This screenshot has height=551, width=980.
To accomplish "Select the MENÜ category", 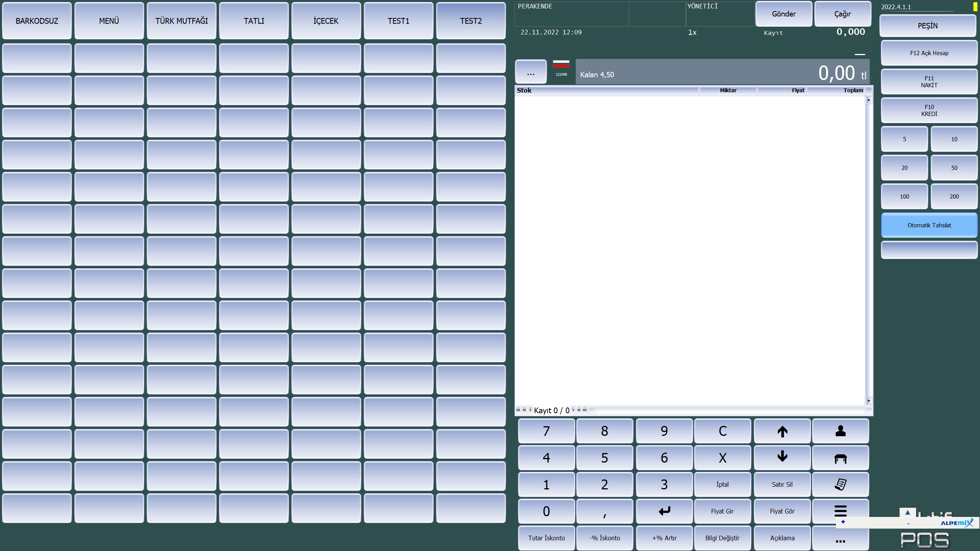I will (109, 21).
